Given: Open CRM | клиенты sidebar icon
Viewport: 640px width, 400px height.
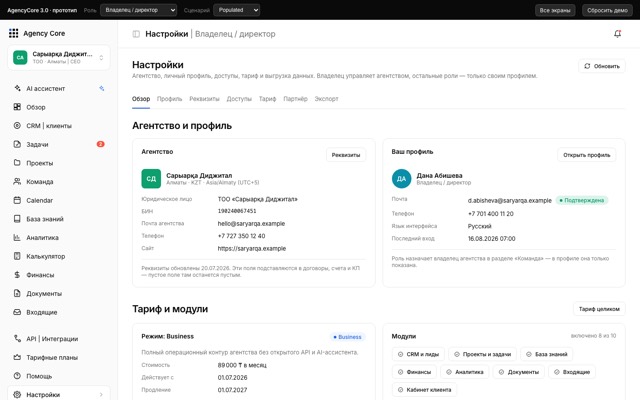Looking at the screenshot, I should [17, 126].
